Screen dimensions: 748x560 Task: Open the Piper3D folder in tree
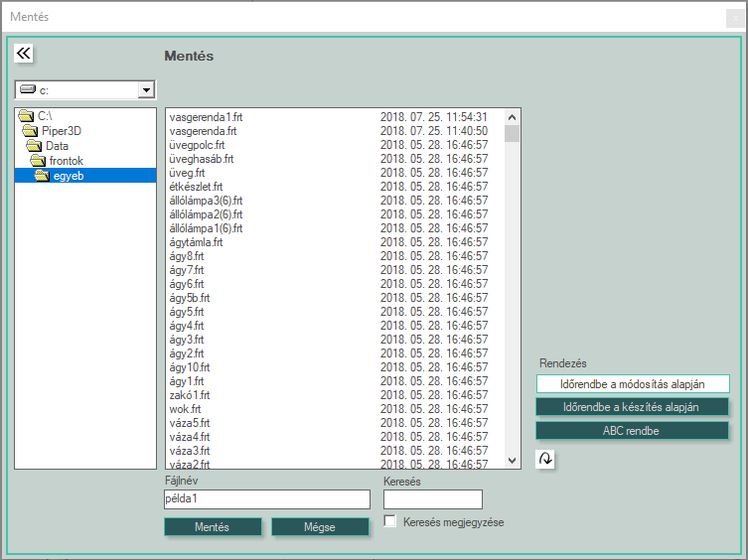(61, 131)
